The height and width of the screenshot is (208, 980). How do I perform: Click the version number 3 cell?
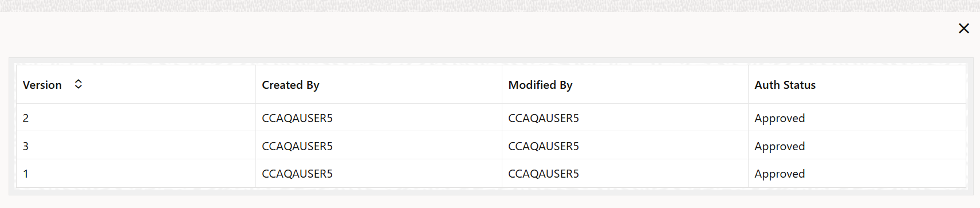[x=136, y=146]
